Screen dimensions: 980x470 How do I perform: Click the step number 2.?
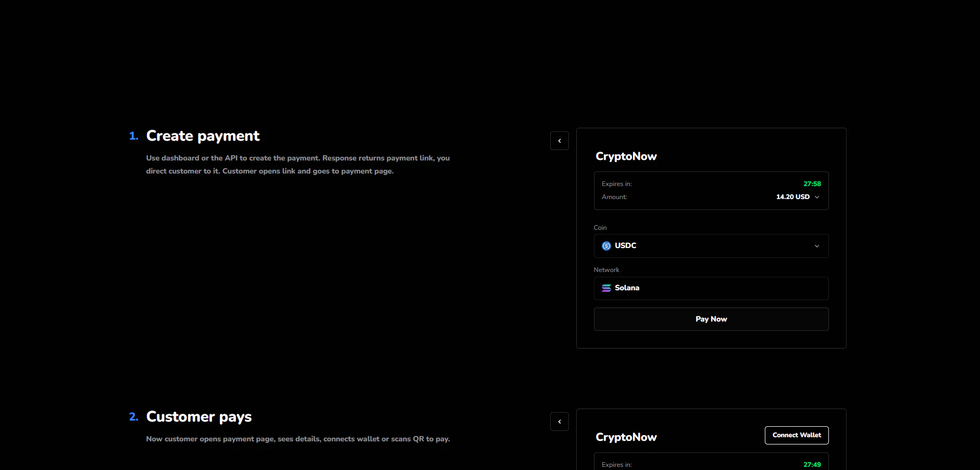(133, 417)
